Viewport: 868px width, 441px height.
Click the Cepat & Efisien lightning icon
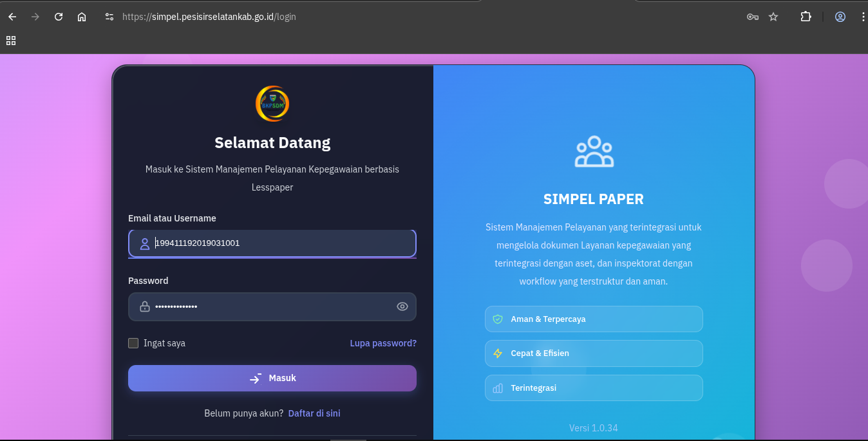pos(497,353)
